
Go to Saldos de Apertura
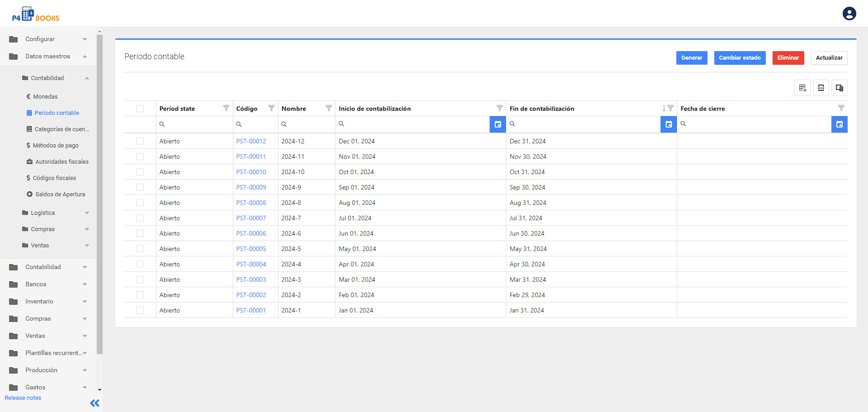click(x=60, y=194)
